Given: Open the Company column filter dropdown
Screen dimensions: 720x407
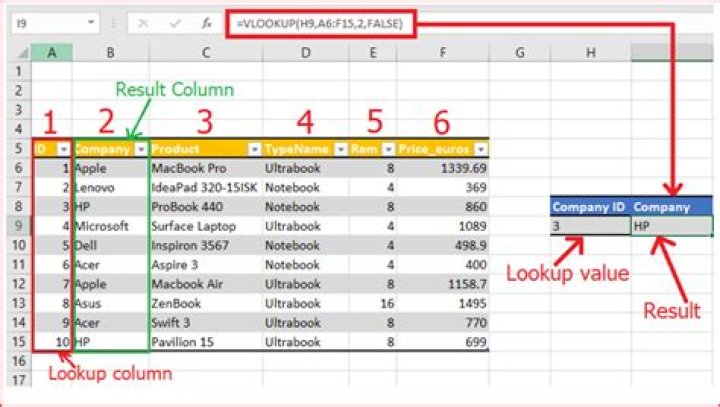Looking at the screenshot, I should 141,149.
